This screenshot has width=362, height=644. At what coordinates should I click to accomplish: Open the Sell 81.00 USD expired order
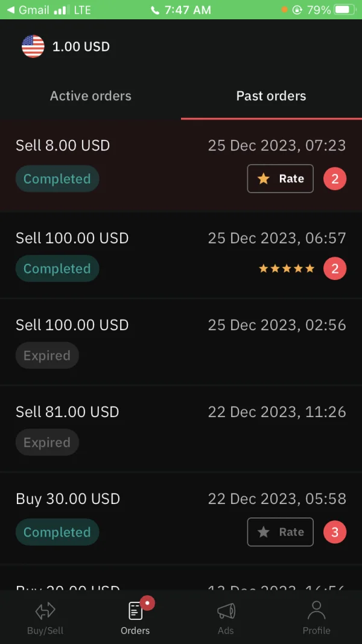coord(181,427)
